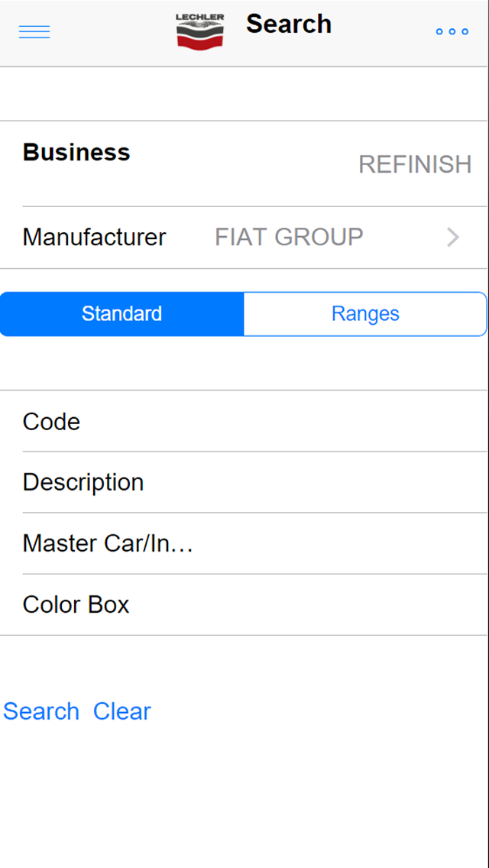Screen dimensions: 489x868
Task: Tap the Color Box row label
Action: tap(76, 604)
